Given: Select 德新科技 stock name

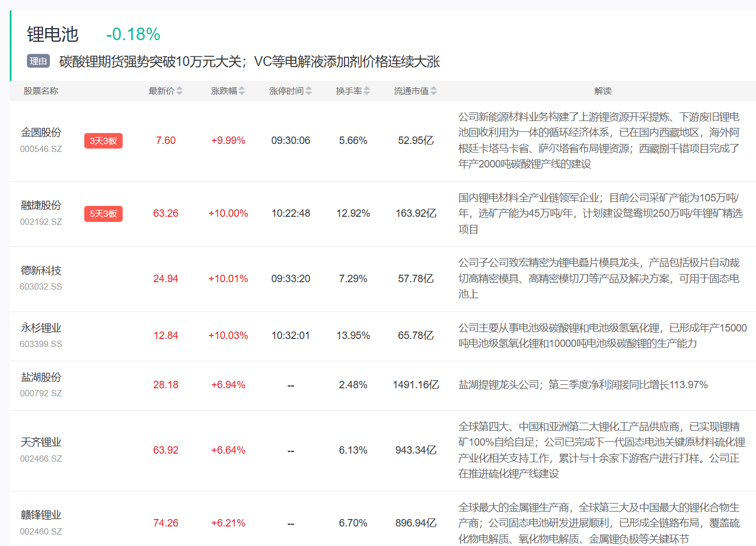Looking at the screenshot, I should point(41,271).
